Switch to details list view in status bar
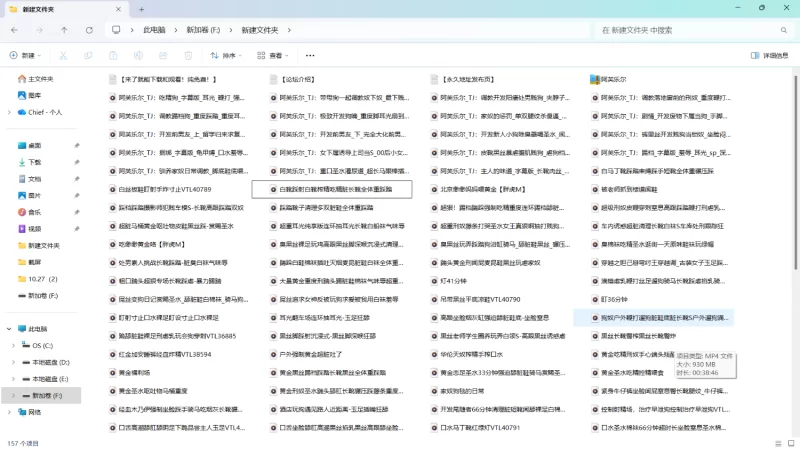Image resolution: width=800 pixels, height=450 pixels. tap(778, 443)
